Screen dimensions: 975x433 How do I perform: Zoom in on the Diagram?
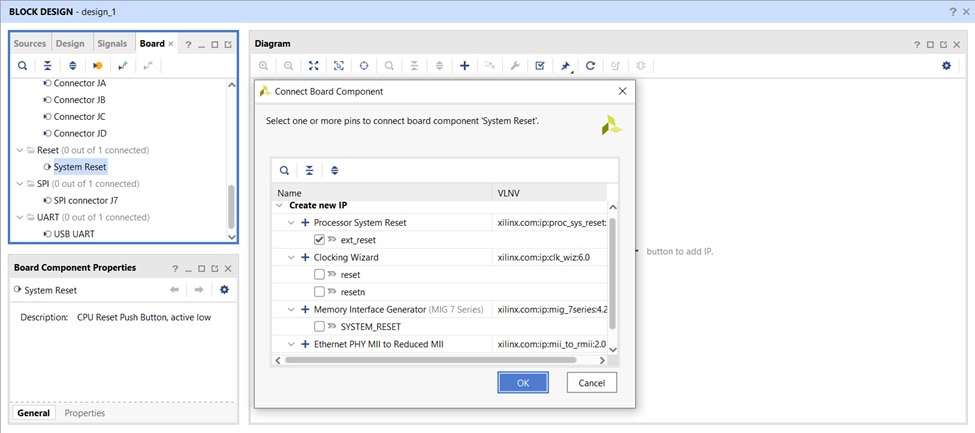point(264,65)
